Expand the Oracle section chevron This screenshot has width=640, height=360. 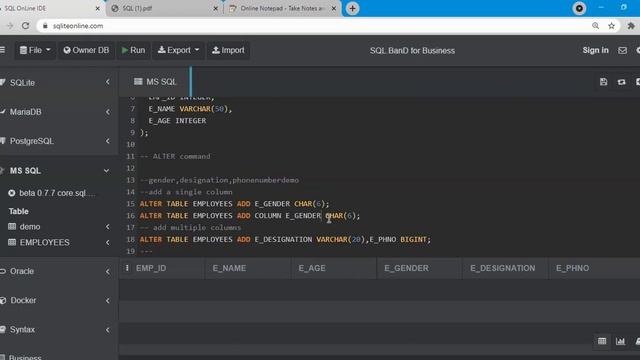coord(108,271)
